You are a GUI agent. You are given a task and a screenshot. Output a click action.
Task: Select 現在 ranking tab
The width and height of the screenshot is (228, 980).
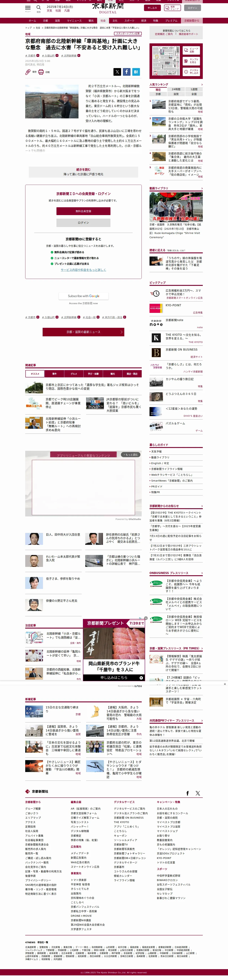(x=158, y=89)
